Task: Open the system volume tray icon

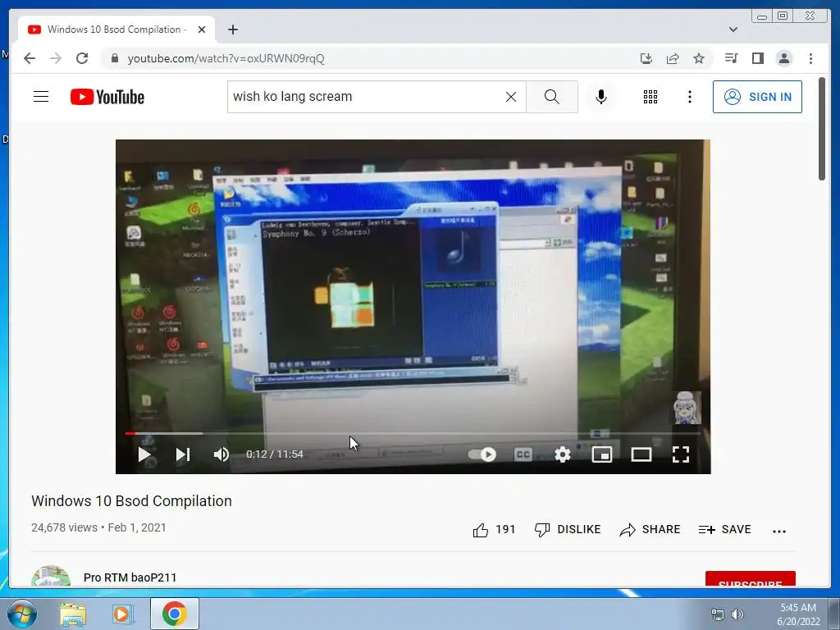Action: coord(737,614)
